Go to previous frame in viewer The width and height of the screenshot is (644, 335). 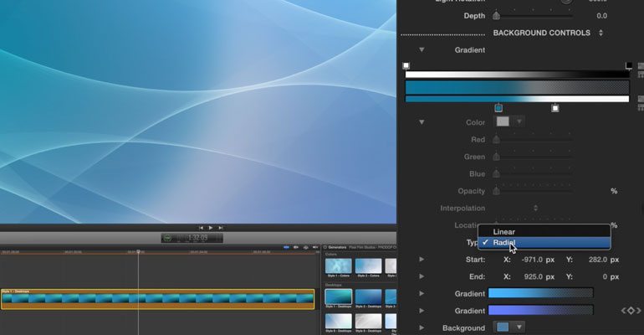[x=201, y=228]
